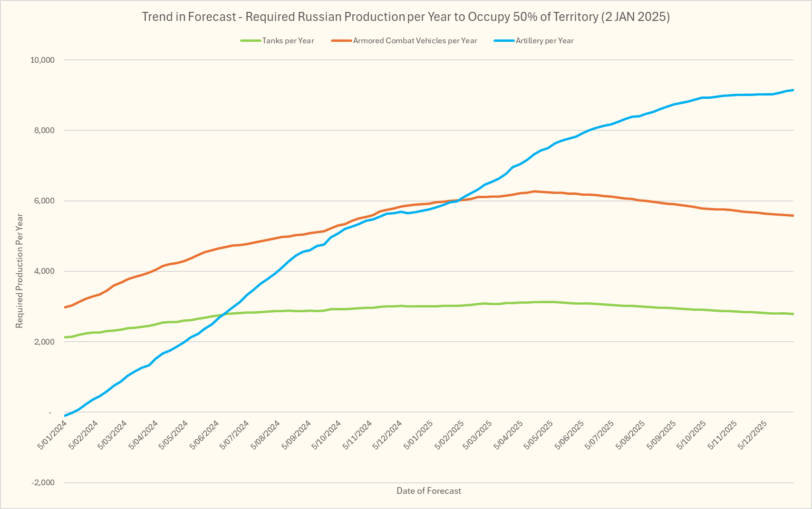This screenshot has width=812, height=509.
Task: Click the Tanks per Year legend label
Action: pos(288,41)
